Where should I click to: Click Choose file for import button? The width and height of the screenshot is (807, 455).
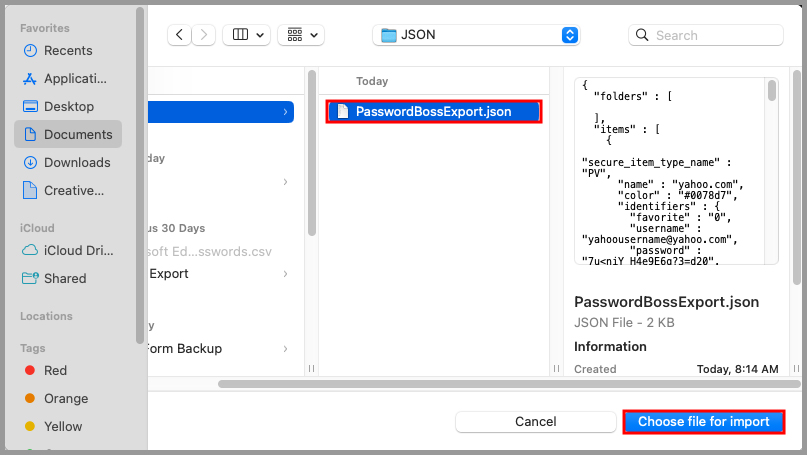click(x=704, y=422)
